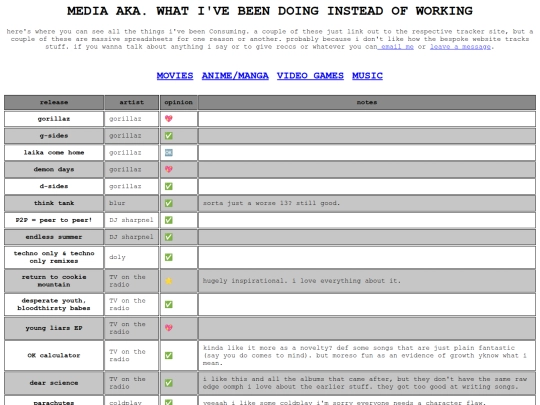Go to VIDEO GAMES page
The width and height of the screenshot is (540, 405).
point(310,75)
